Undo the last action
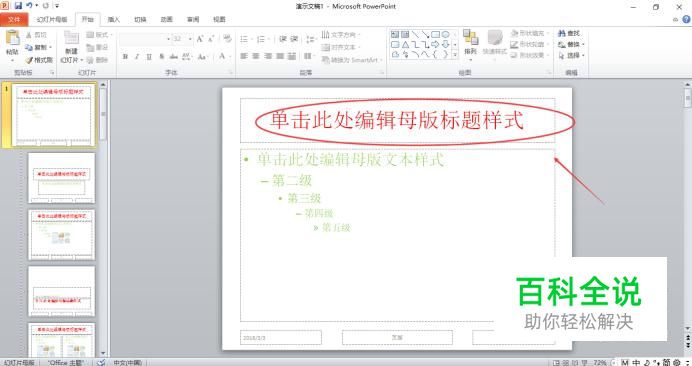Viewport: 692px width, 366px height. click(29, 6)
